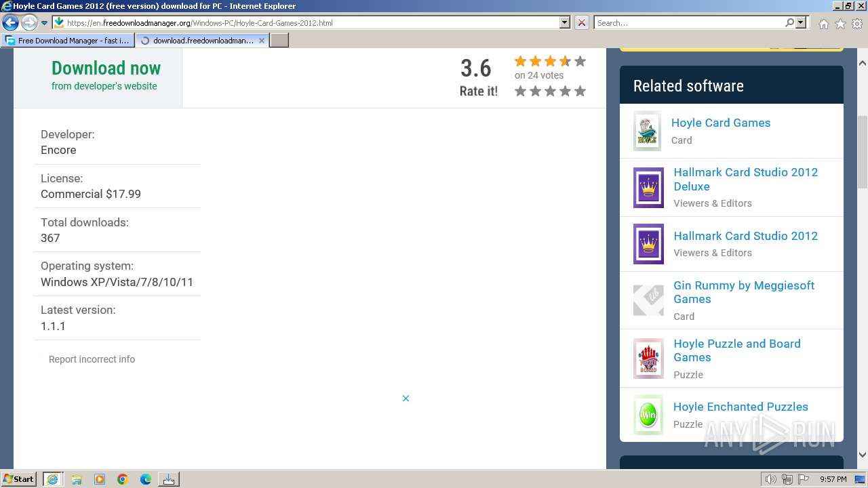Click the volume speaker tray icon
The width and height of the screenshot is (868, 488).
pos(771,479)
